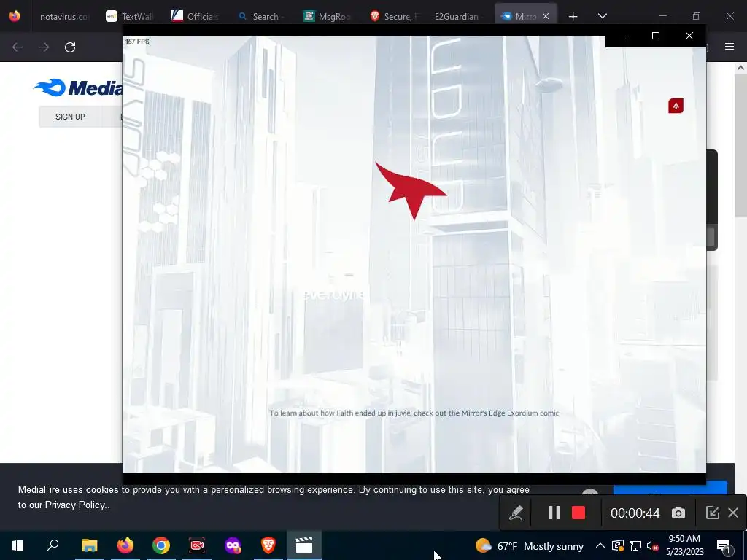
Task: Click the recorder compact mode icon
Action: click(712, 513)
